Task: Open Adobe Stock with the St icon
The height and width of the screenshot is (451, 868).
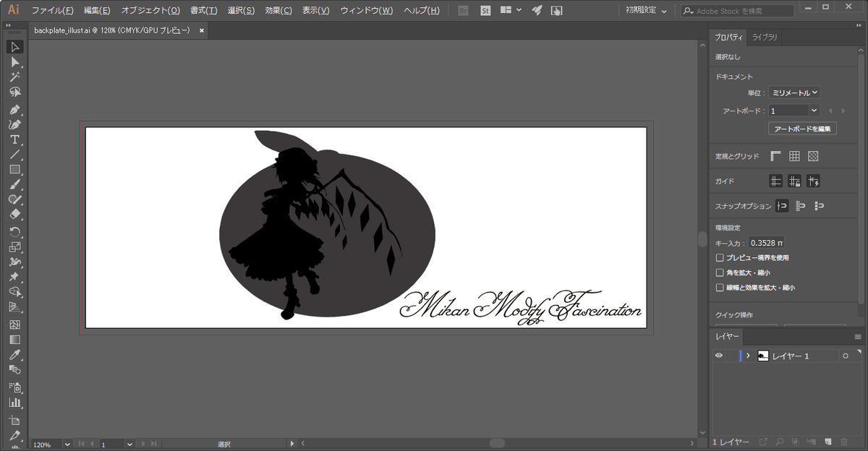Action: tap(485, 10)
